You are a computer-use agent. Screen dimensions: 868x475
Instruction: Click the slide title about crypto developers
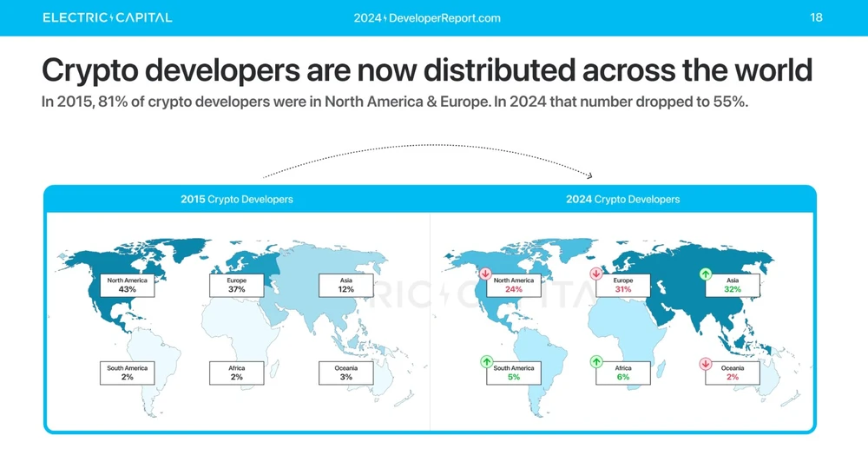[x=427, y=69]
